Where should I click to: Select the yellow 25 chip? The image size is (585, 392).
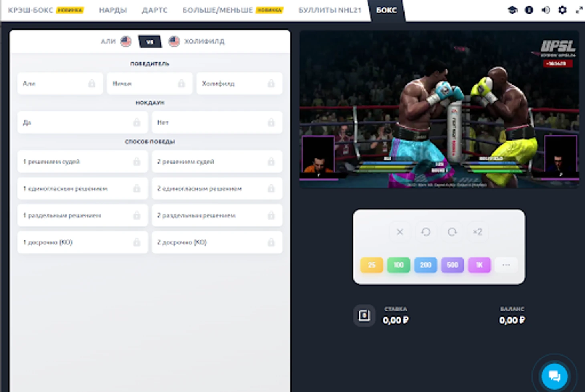tap(372, 265)
